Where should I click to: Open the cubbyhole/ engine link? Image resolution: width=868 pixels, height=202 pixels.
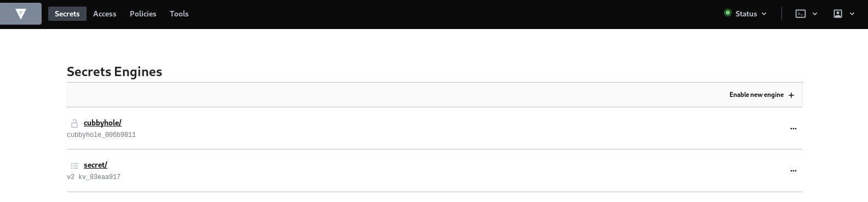click(102, 123)
